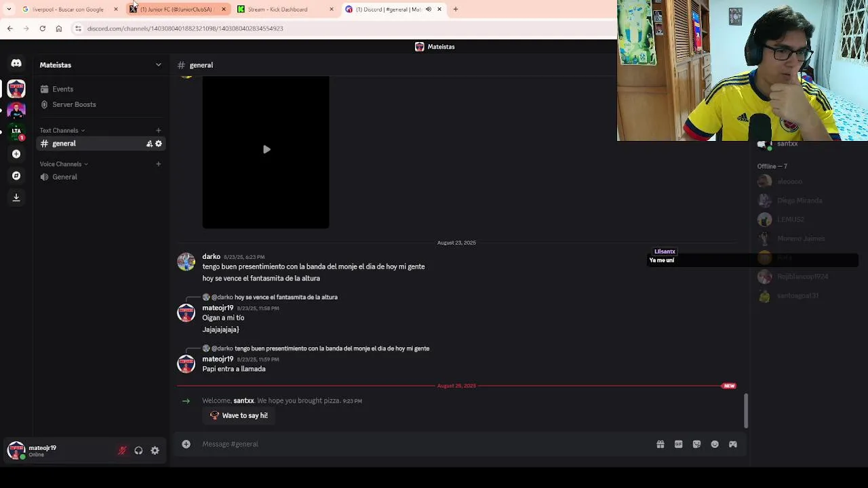Click the Download Apps icon
Screen dimensions: 868x488
[x=16, y=197]
